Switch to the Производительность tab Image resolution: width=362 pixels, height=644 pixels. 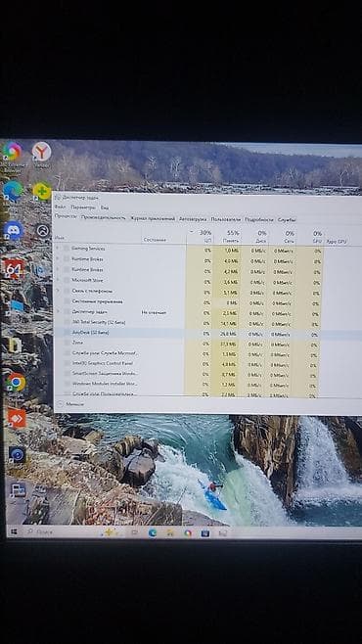(x=104, y=217)
